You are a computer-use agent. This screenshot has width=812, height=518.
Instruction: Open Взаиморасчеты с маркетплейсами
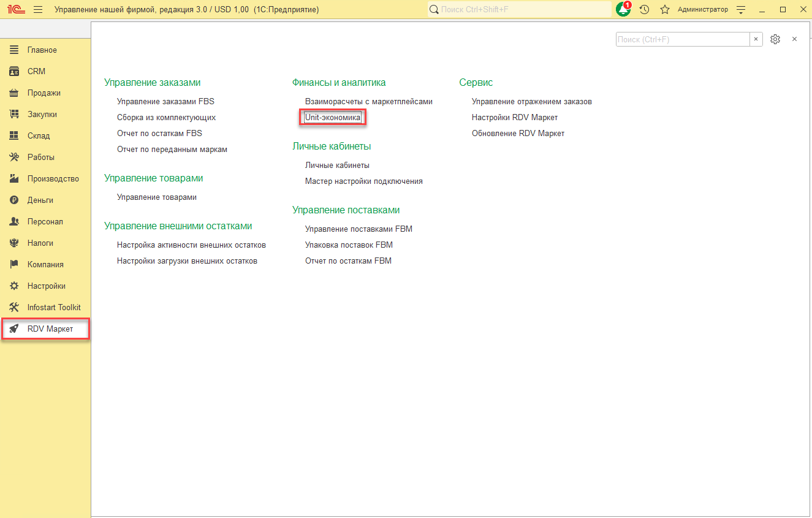click(x=369, y=101)
